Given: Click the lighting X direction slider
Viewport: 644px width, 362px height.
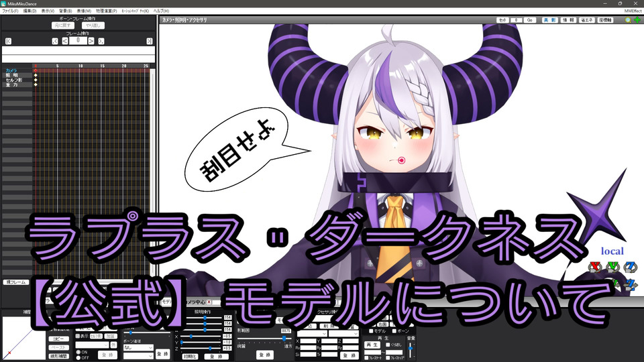Looking at the screenshot, I should [202, 336].
